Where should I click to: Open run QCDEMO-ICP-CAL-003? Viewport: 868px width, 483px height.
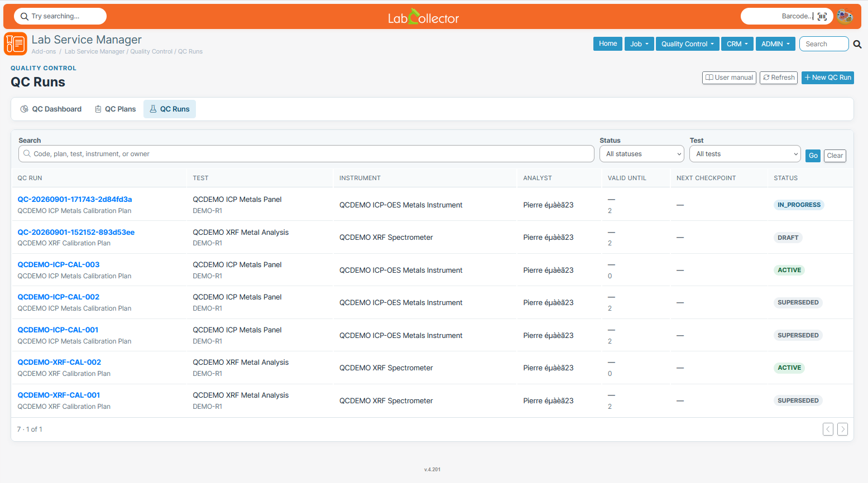click(59, 264)
